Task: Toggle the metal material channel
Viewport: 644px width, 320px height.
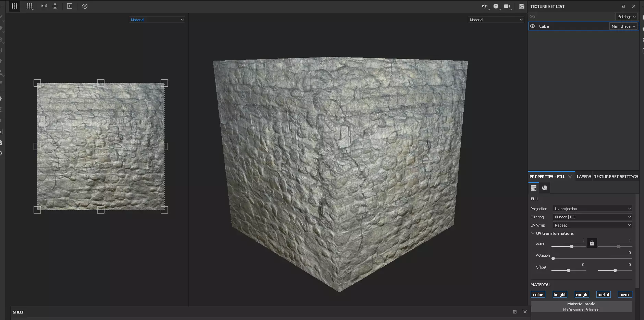Action: [x=603, y=294]
